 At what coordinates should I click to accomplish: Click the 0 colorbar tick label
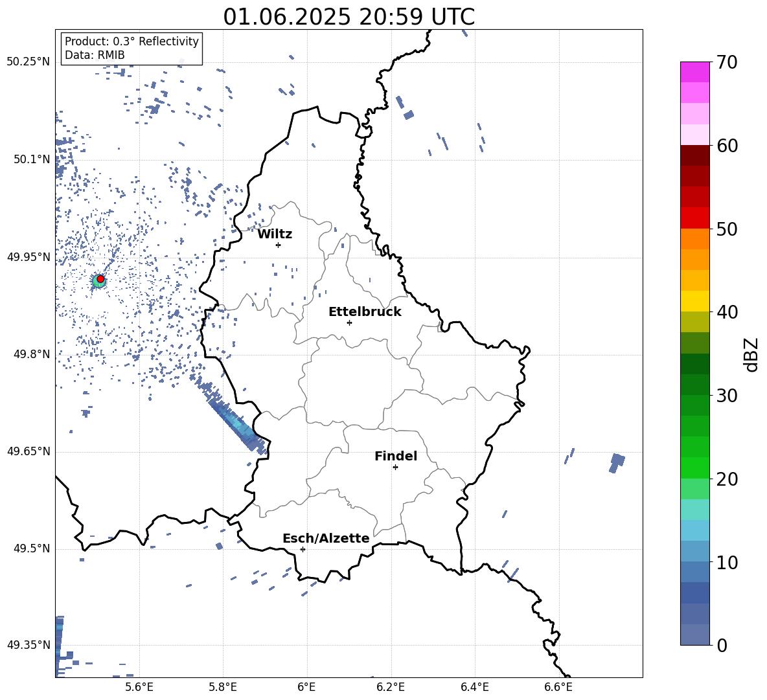[722, 645]
